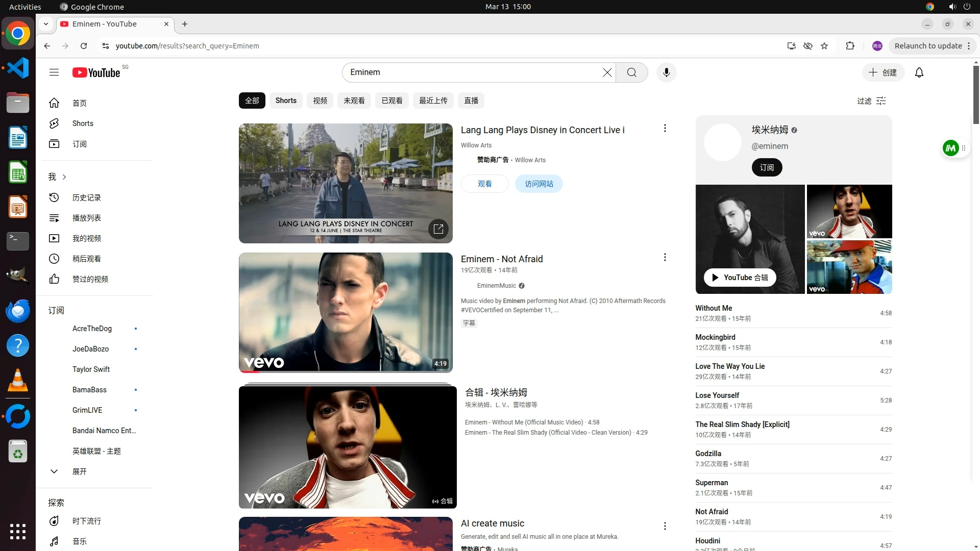Bookmark this page with star icon
The image size is (980, 551).
[824, 46]
